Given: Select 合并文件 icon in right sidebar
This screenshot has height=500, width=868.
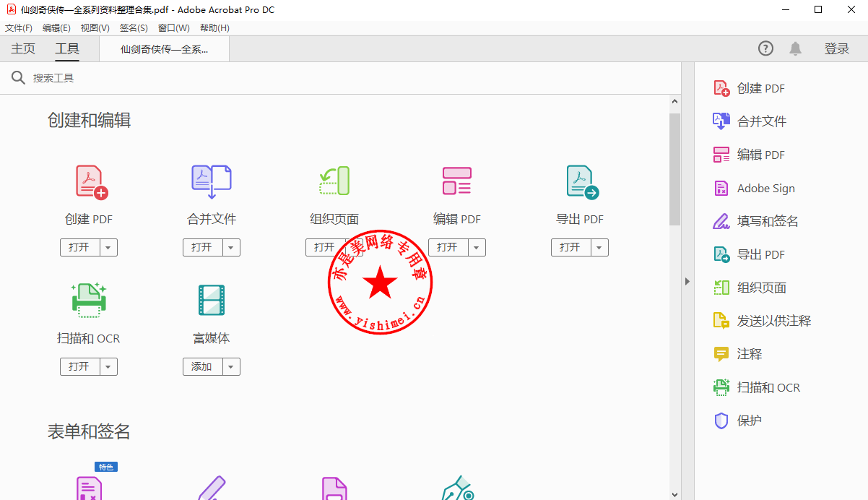Looking at the screenshot, I should (x=721, y=121).
